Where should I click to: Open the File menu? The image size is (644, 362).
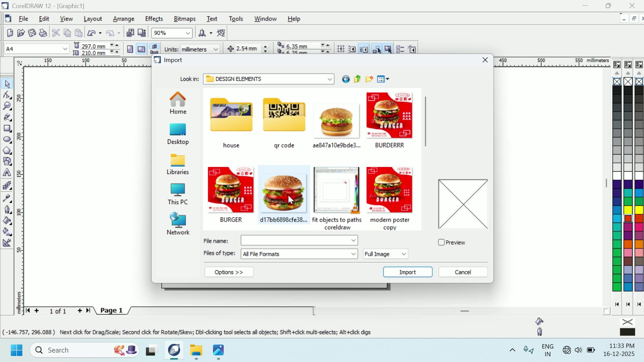coord(23,19)
